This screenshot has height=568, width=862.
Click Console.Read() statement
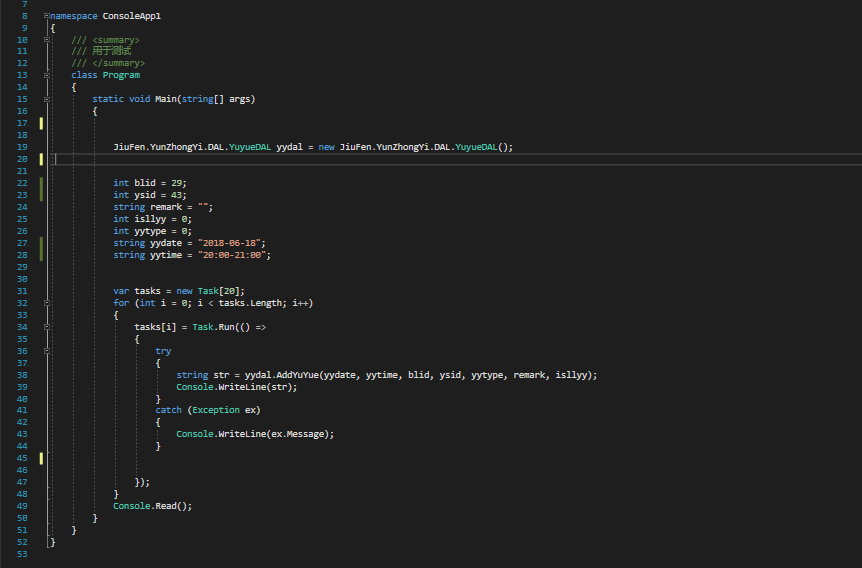152,506
